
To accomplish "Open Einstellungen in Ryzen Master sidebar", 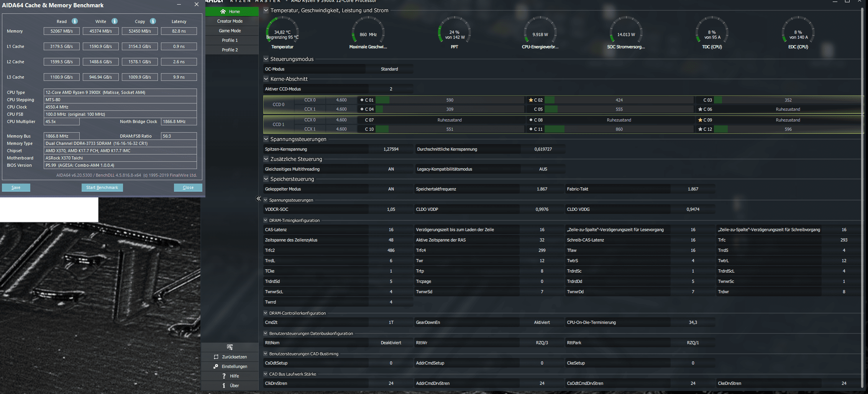I will (x=230, y=366).
